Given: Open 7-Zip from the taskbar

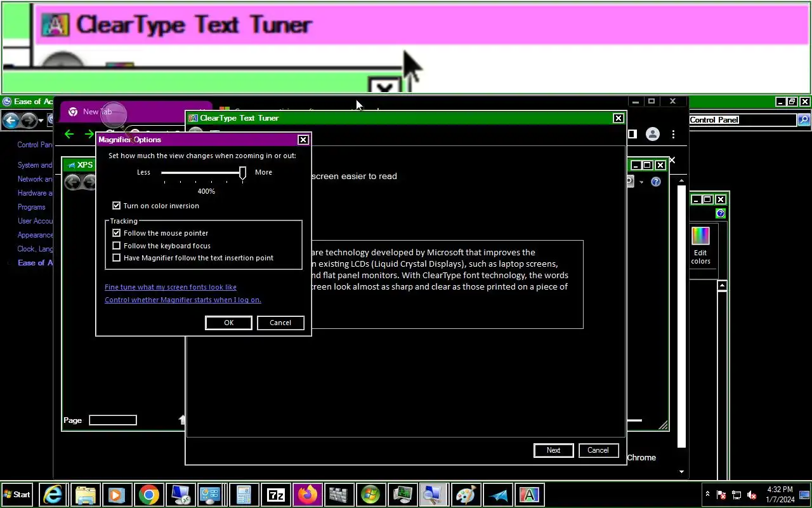Looking at the screenshot, I should (x=276, y=495).
